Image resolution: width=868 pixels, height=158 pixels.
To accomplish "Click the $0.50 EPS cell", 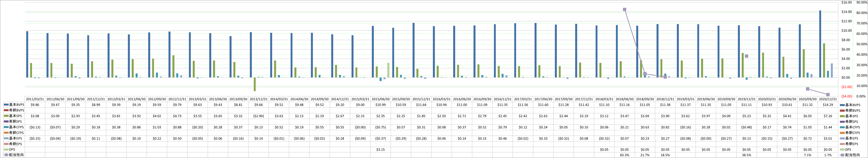I will (177, 138).
